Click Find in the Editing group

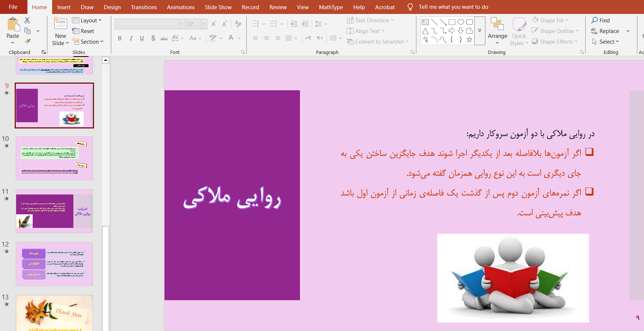(x=601, y=21)
